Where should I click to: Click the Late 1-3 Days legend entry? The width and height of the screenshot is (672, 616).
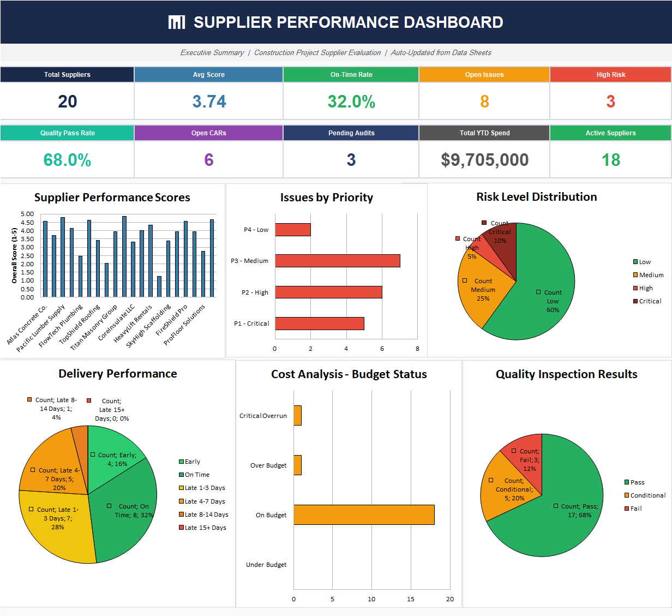pos(202,488)
